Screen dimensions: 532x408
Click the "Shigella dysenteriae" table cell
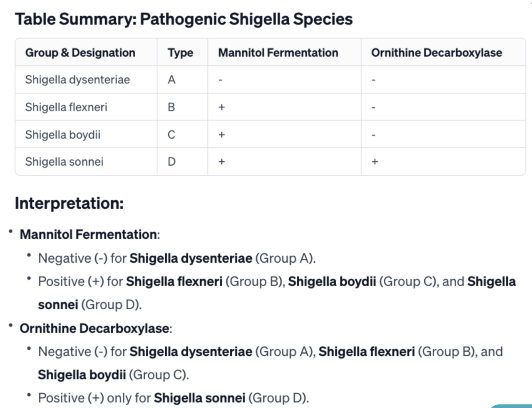coord(77,80)
